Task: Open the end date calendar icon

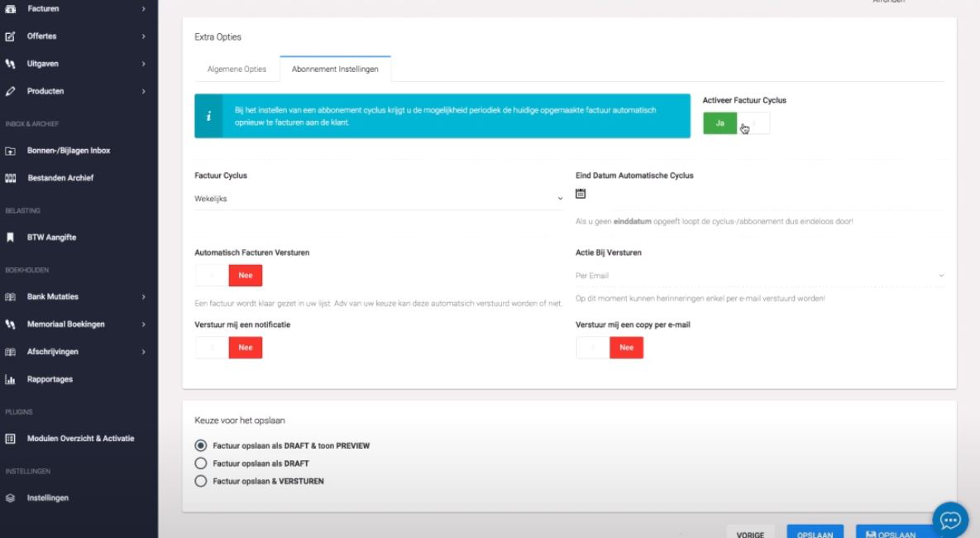Action: tap(581, 194)
